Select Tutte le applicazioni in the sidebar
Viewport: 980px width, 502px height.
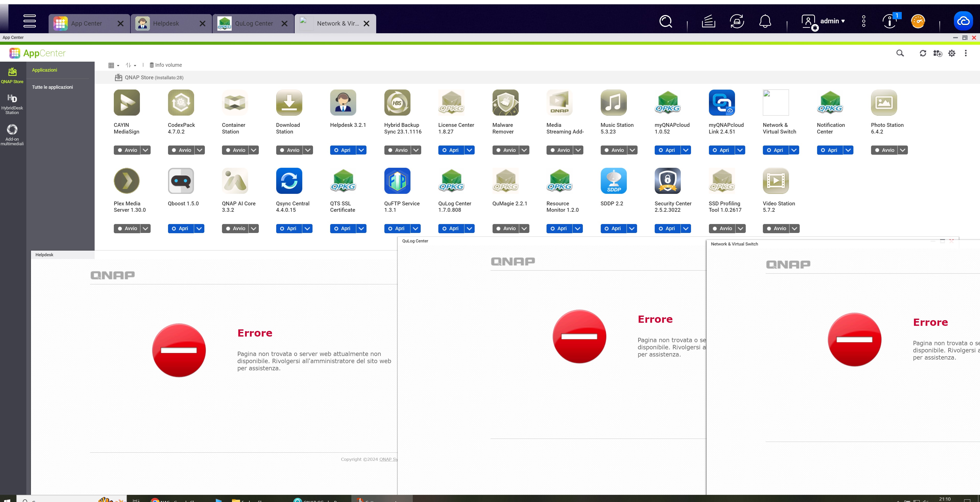52,87
